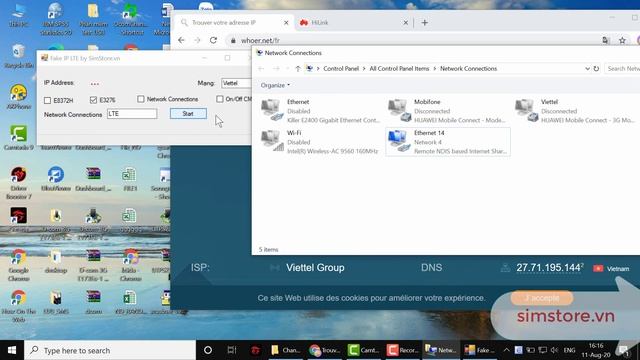
Task: Close the HiLink tab
Action: 405,23
